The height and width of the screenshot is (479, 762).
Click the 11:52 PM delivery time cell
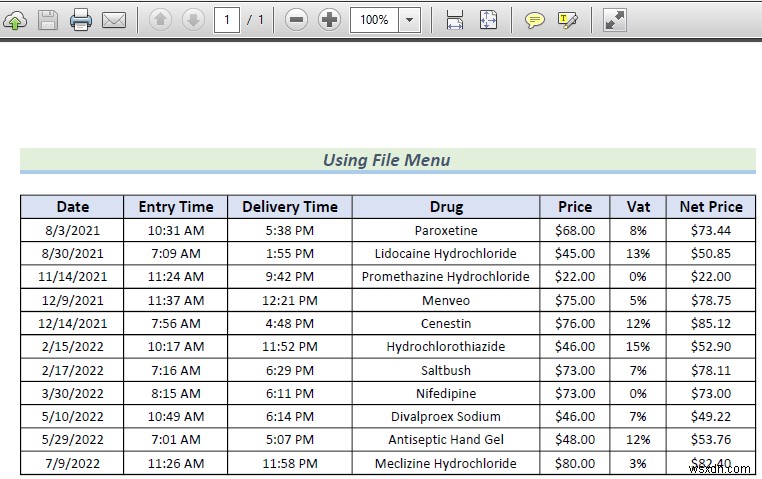pos(290,347)
